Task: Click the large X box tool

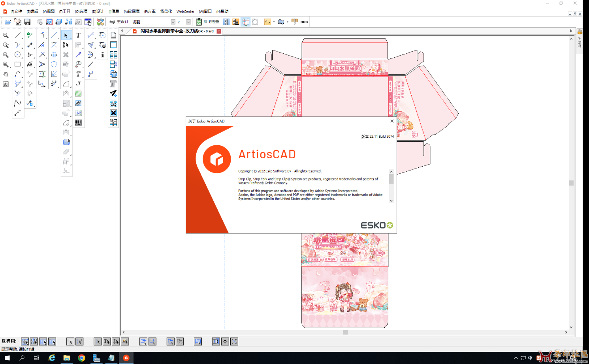Action: coord(113,113)
